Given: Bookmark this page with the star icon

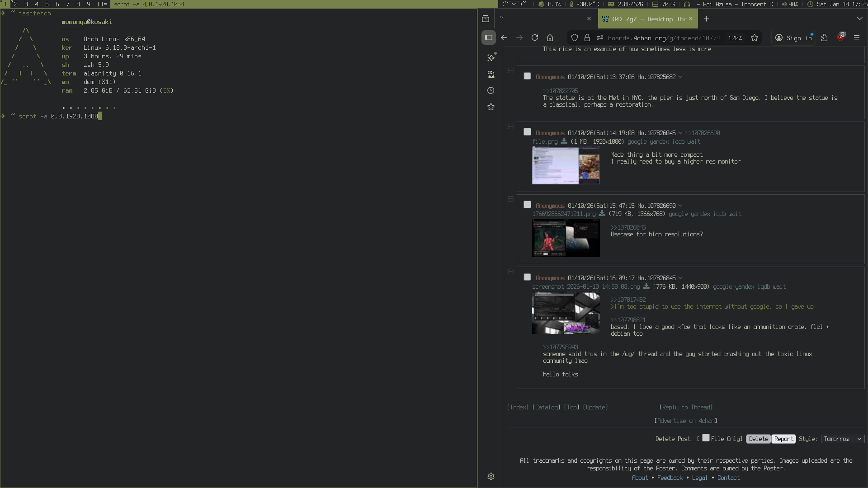Looking at the screenshot, I should (x=755, y=38).
